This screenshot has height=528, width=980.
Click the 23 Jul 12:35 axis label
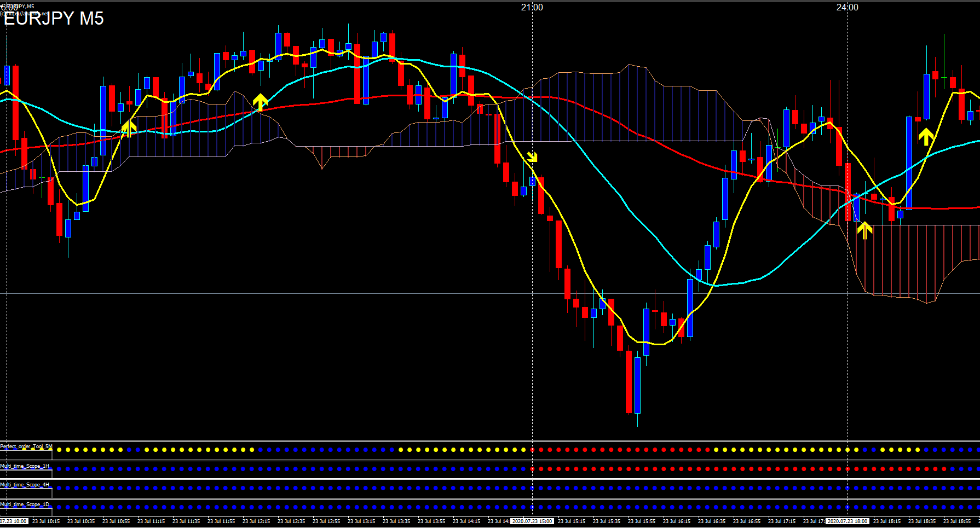291,521
